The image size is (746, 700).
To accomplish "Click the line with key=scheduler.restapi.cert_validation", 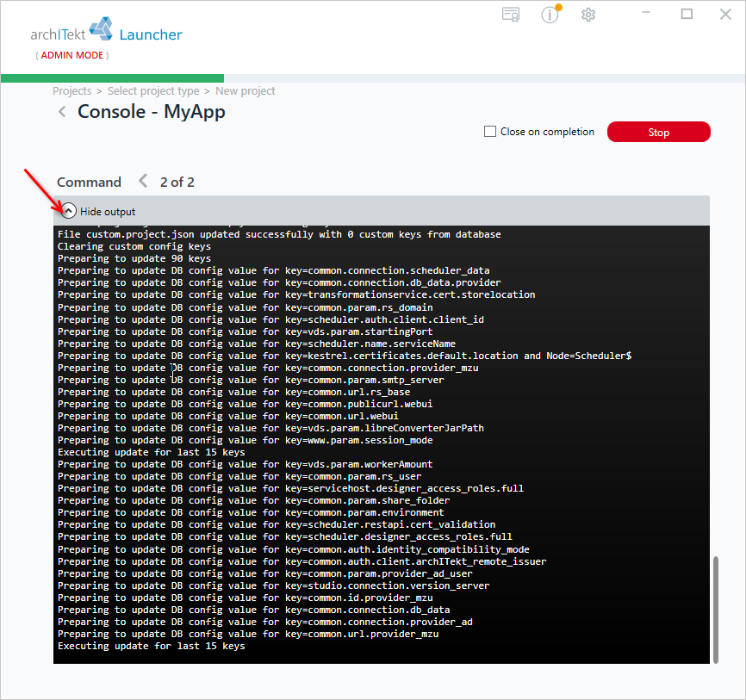I will point(277,524).
